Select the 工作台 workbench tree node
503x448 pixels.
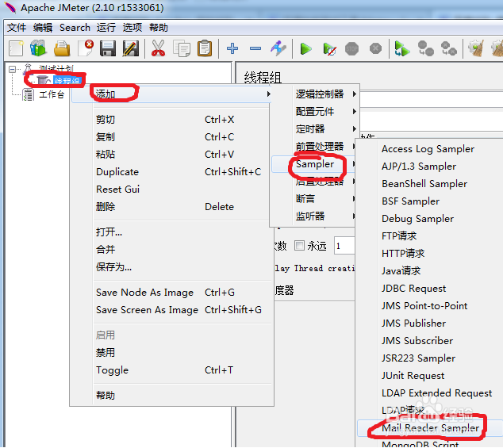52,94
